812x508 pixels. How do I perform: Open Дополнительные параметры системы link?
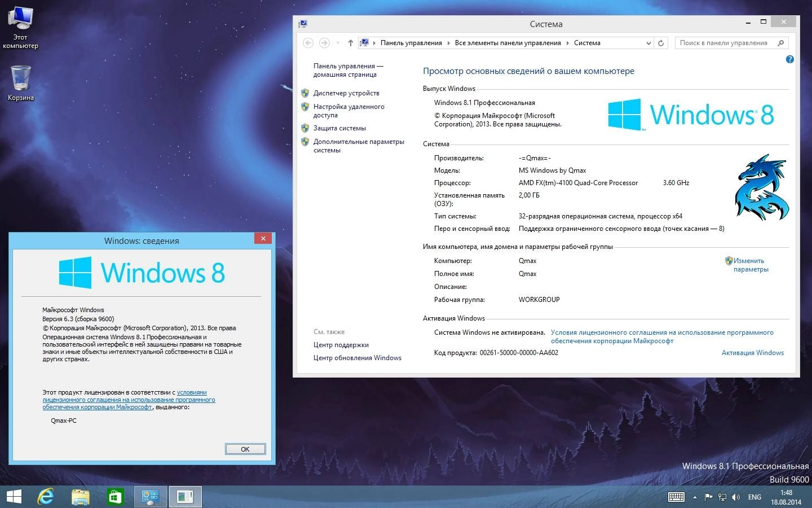tap(359, 146)
